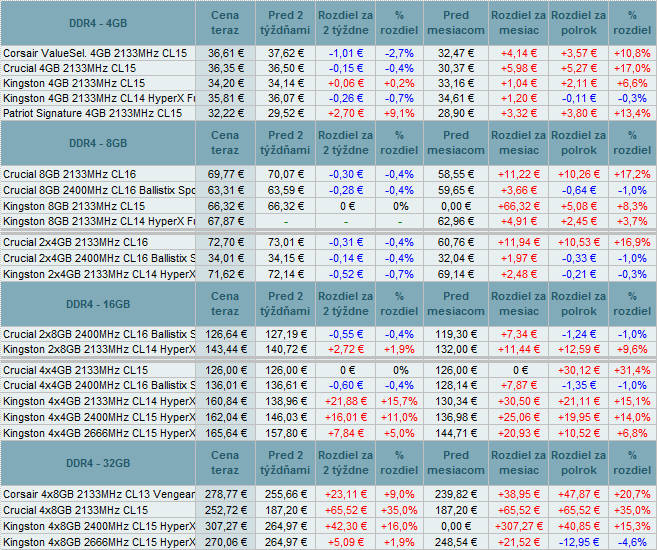
Task: Select the 37,62 € two-weeks-ago price
Action: coord(285,53)
